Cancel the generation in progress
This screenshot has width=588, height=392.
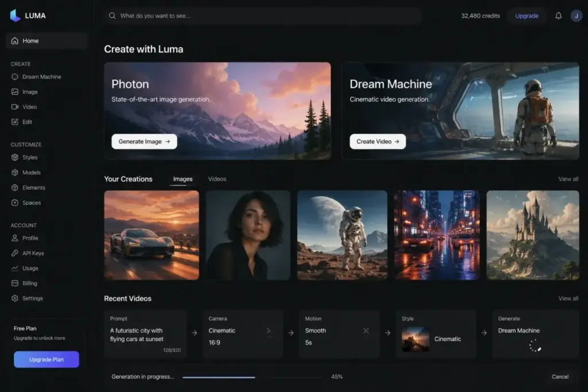[x=560, y=377]
